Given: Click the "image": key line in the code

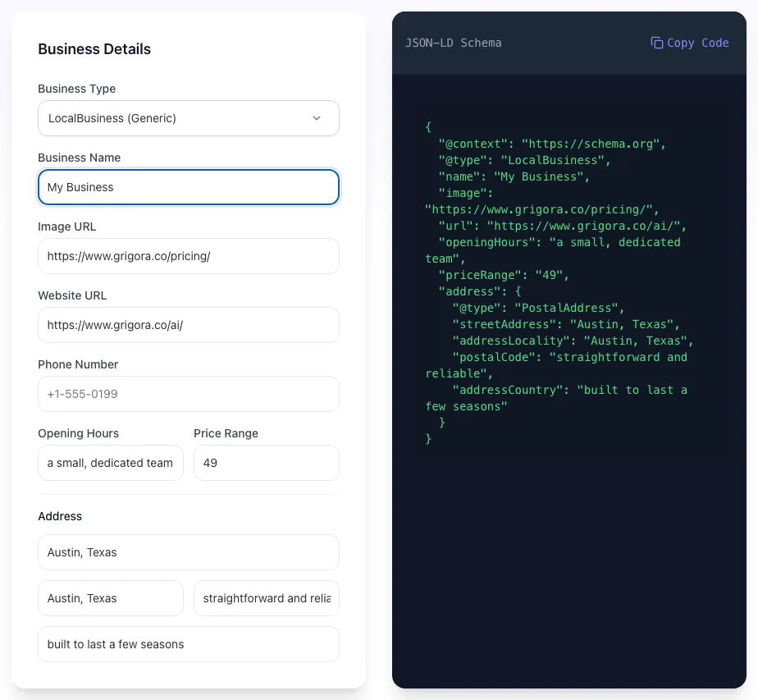Looking at the screenshot, I should (x=465, y=194).
